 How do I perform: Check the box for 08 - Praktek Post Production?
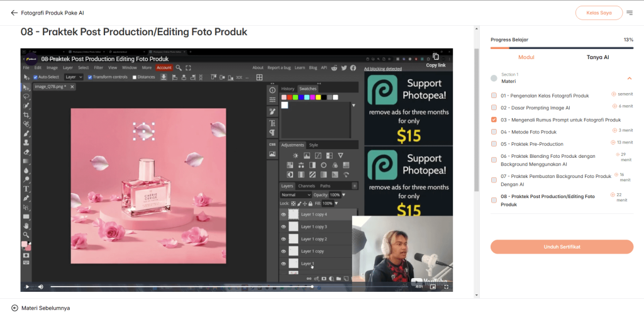tap(494, 200)
